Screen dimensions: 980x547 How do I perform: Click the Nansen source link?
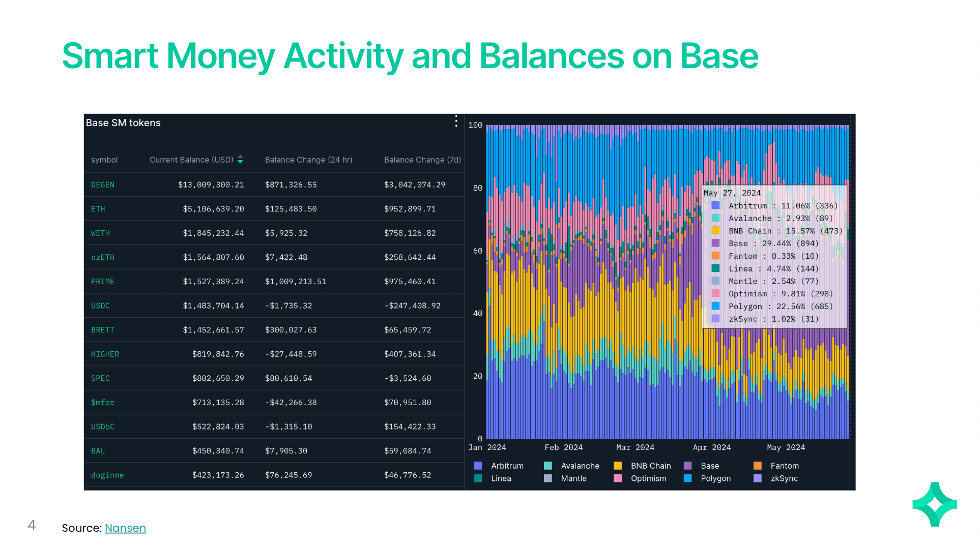pos(125,528)
